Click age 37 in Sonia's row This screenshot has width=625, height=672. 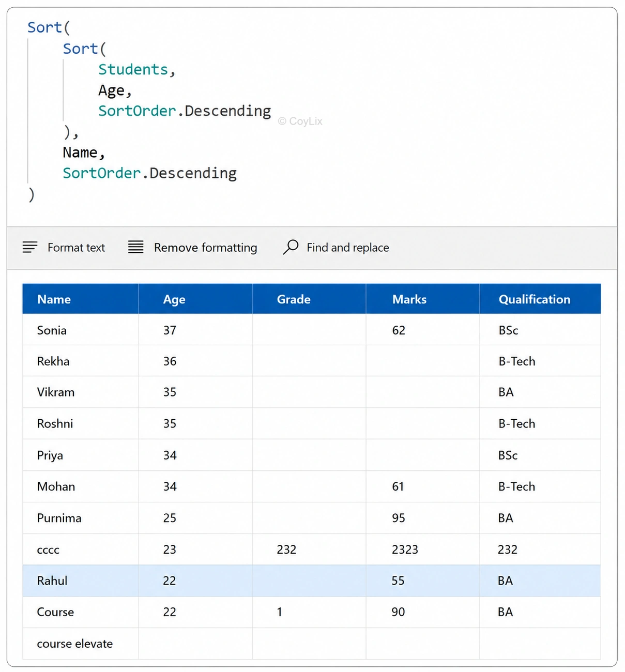click(170, 330)
